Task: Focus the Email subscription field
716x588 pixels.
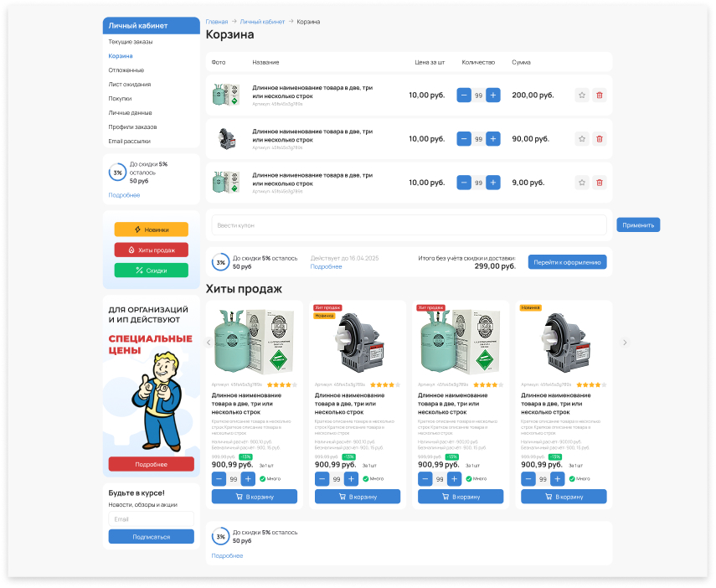Action: (x=152, y=519)
